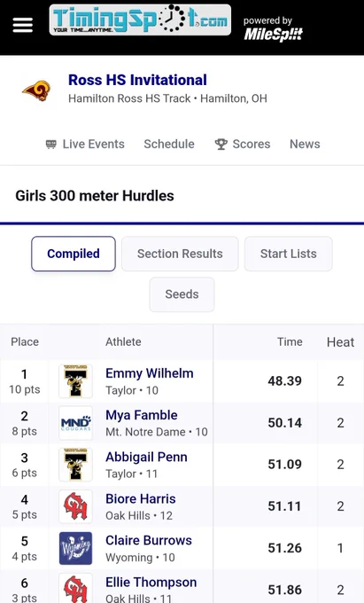The width and height of the screenshot is (364, 603).
Task: Click the Wyoming team logo
Action: pyautogui.click(x=75, y=548)
